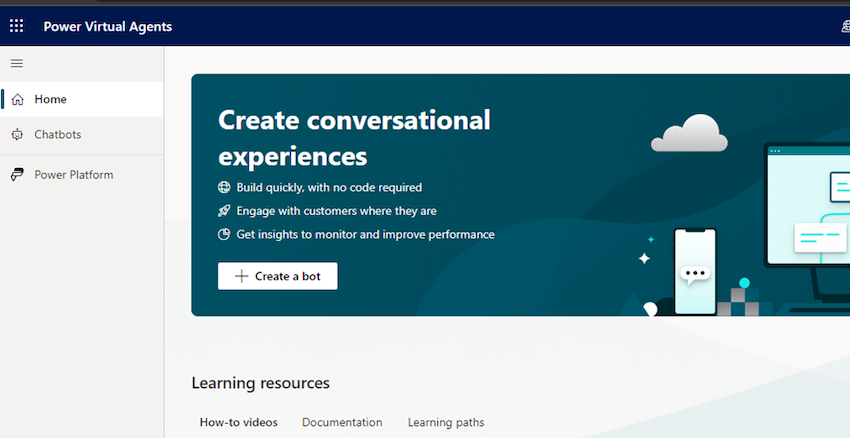850x438 pixels.
Task: Click the Engage with customers text line
Action: point(336,211)
